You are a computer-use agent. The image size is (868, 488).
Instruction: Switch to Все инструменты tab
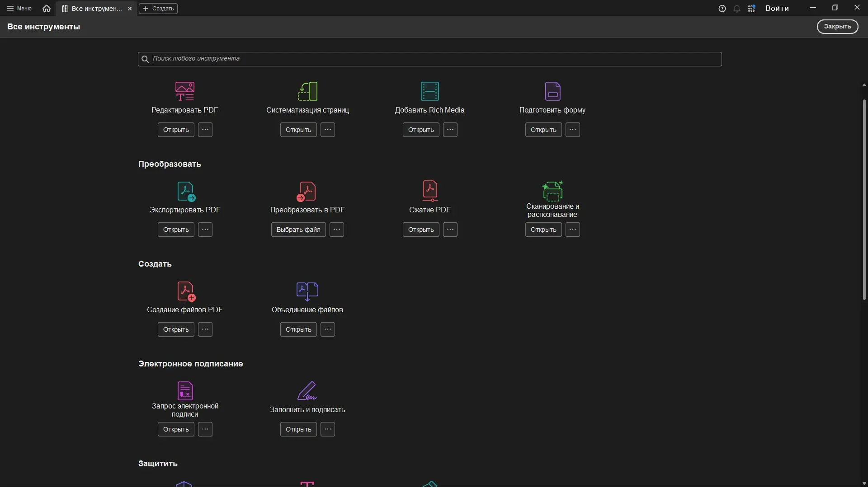[x=93, y=9]
